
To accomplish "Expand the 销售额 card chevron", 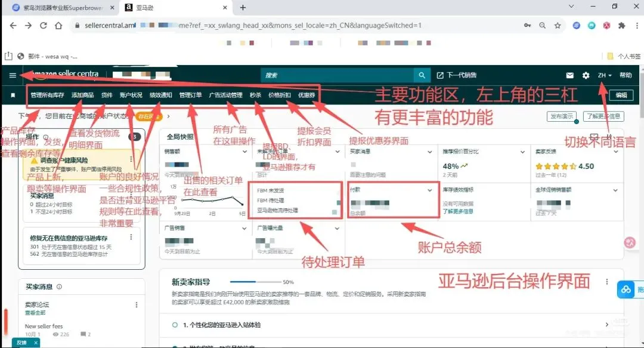I will [245, 152].
